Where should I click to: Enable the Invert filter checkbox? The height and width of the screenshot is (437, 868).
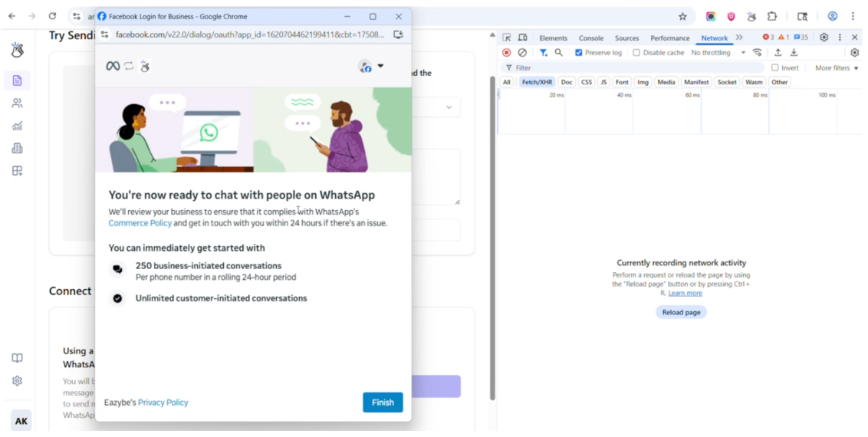775,67
